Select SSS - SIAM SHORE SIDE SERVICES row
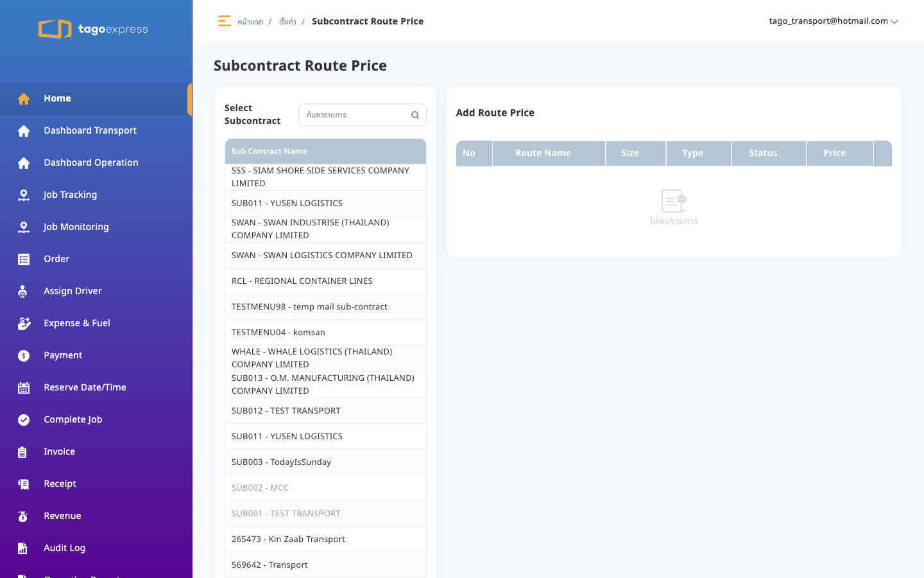 coord(325,177)
